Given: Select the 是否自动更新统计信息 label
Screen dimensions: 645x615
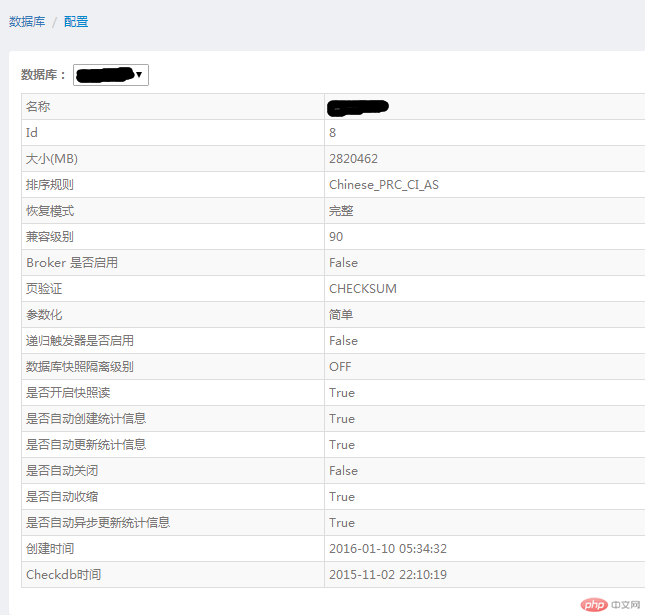Looking at the screenshot, I should click(86, 444).
